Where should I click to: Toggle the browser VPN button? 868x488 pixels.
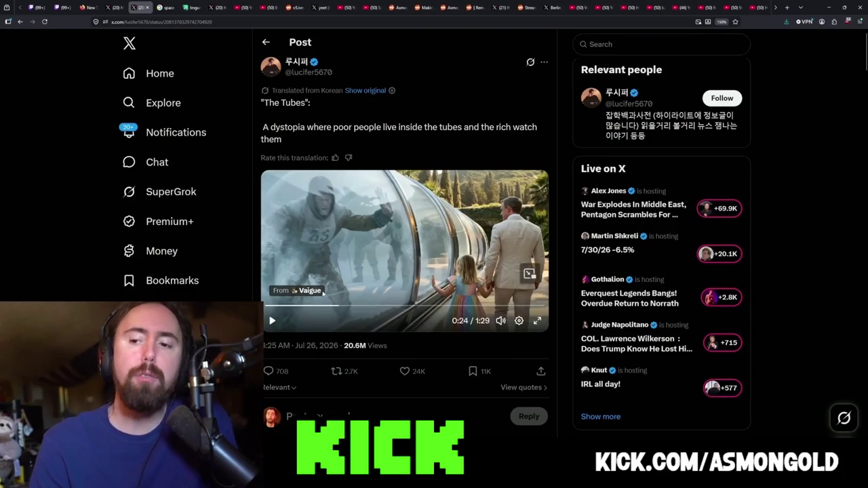point(804,22)
